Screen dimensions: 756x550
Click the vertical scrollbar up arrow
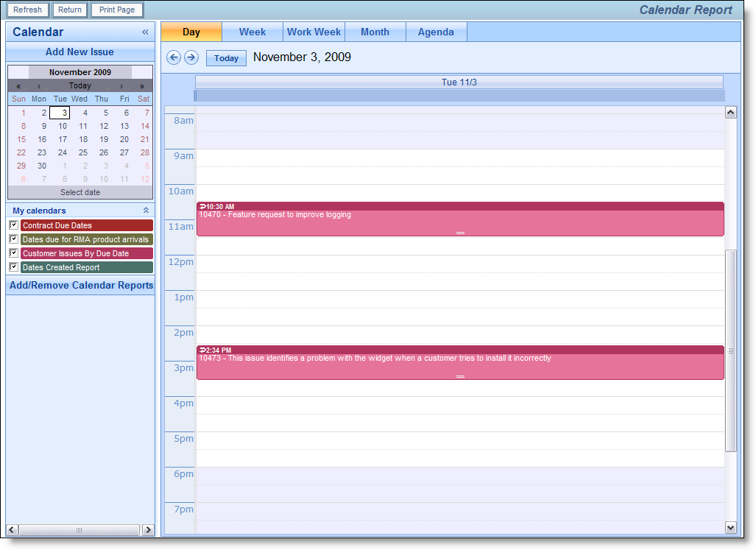731,113
